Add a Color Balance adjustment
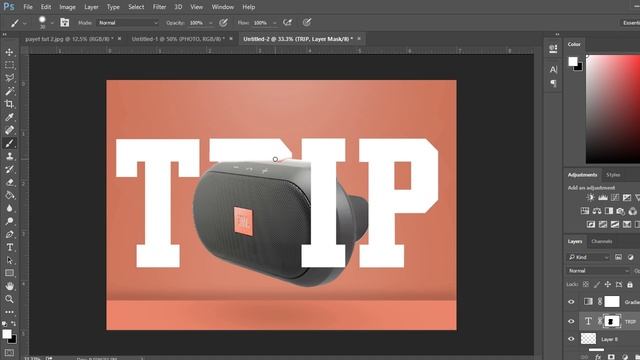This screenshot has height=360, width=640. click(597, 211)
